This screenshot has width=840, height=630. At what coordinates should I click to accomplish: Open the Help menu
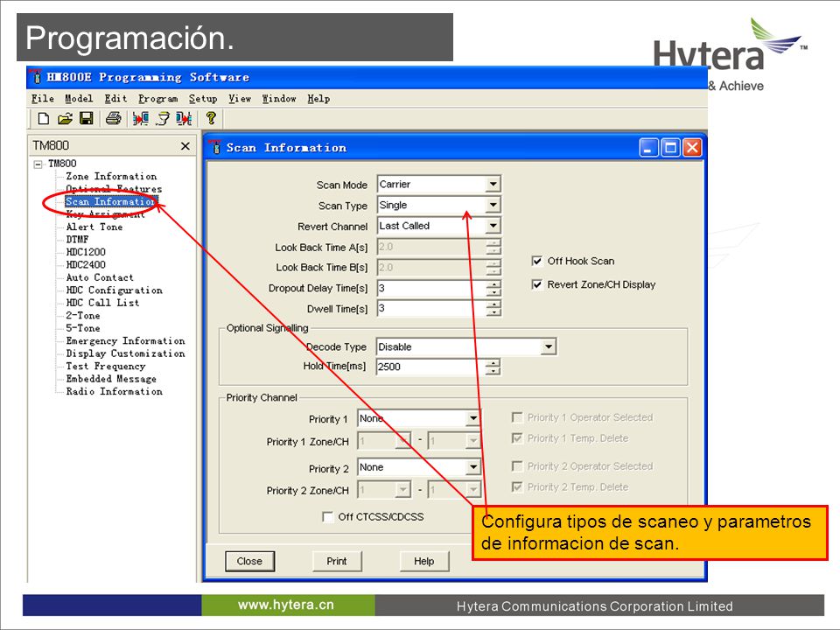(318, 99)
